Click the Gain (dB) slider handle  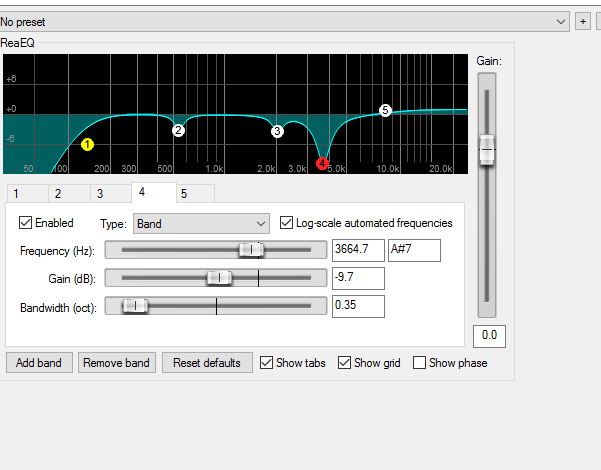(219, 278)
